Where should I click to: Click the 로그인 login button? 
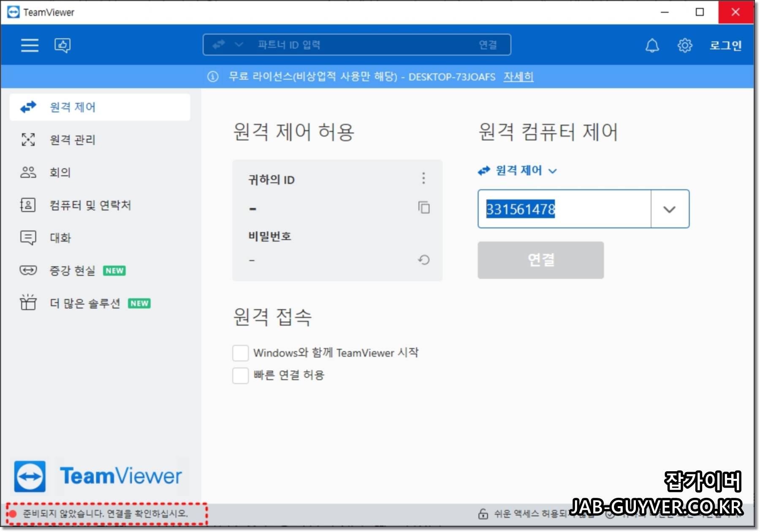pyautogui.click(x=725, y=45)
